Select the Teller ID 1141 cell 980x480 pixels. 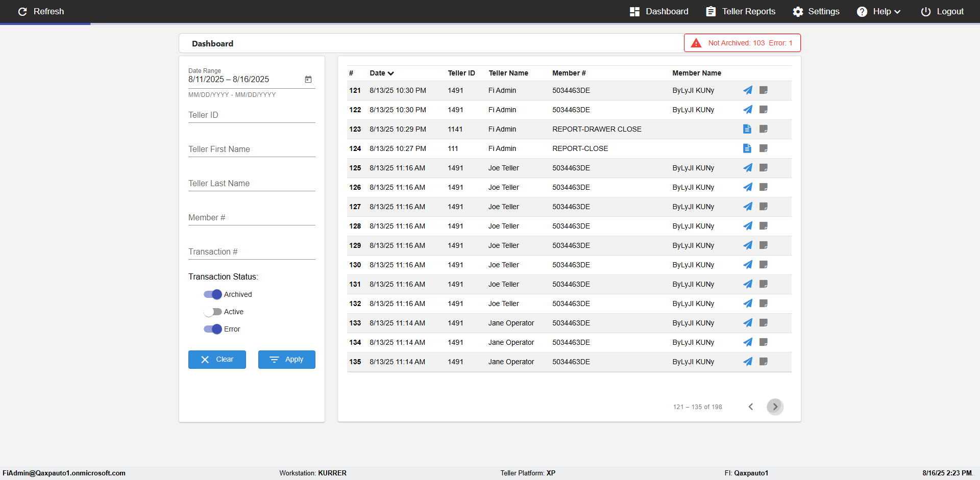tap(455, 129)
